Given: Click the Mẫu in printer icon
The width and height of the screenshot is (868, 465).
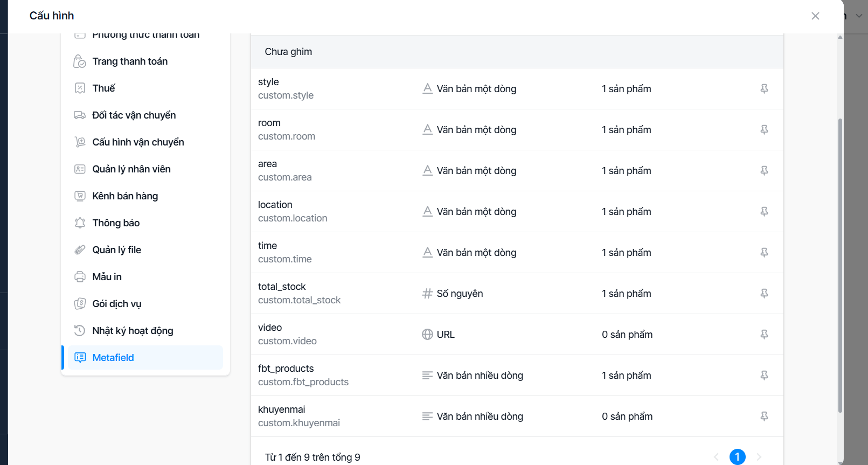Looking at the screenshot, I should pos(80,277).
